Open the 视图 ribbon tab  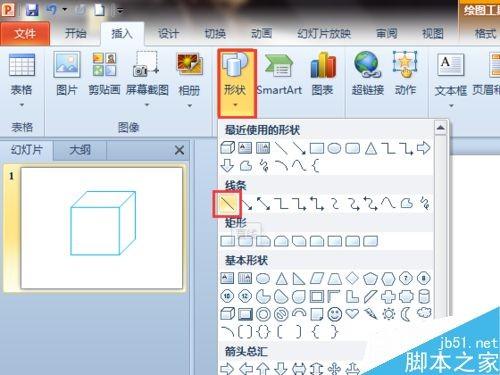(x=433, y=33)
